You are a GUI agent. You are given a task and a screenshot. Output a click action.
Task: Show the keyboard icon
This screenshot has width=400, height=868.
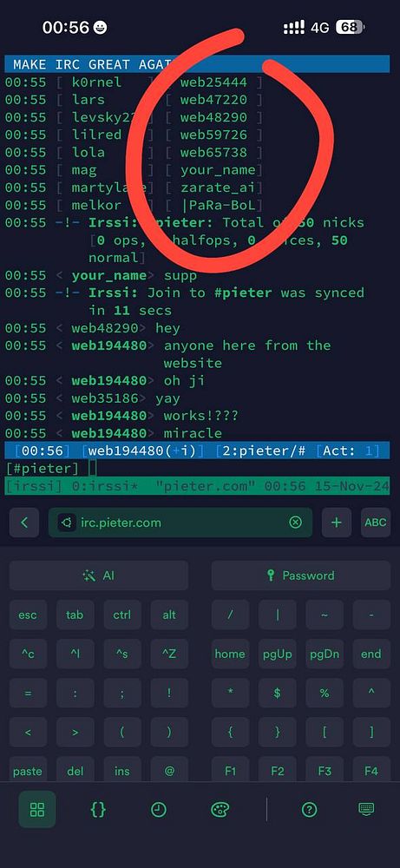coord(366,809)
